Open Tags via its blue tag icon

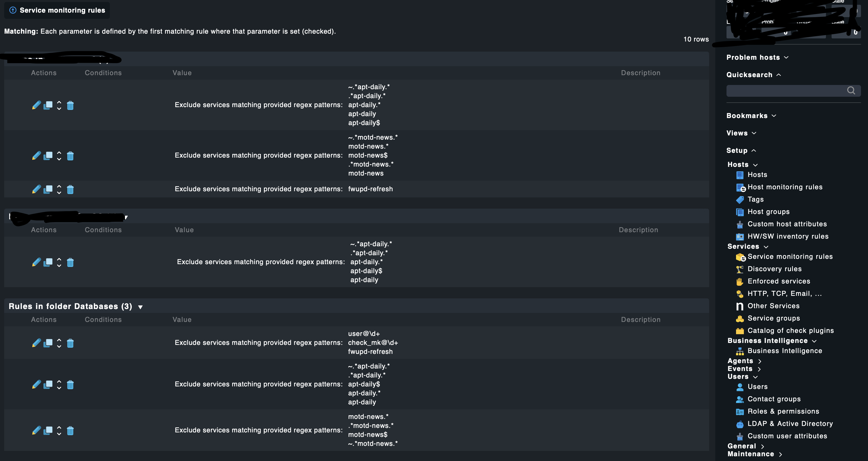[x=740, y=200]
